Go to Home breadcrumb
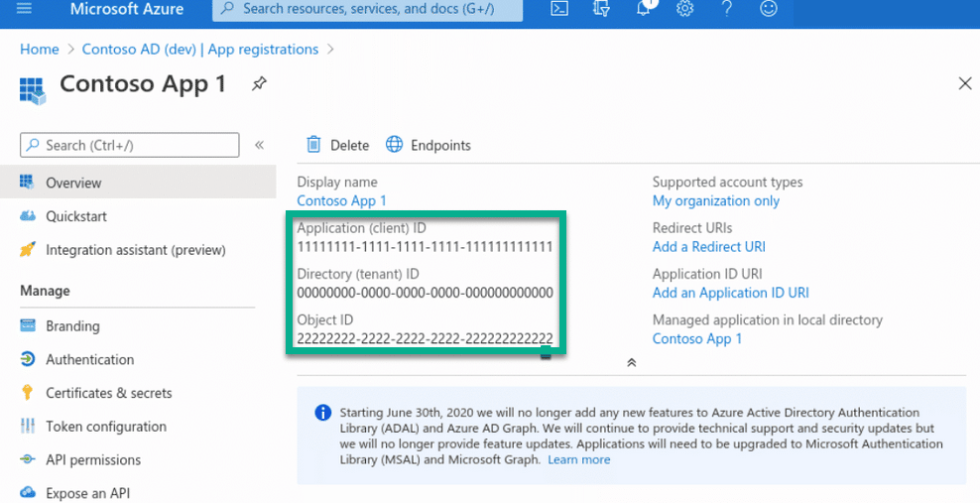This screenshot has height=503, width=980. click(x=40, y=49)
